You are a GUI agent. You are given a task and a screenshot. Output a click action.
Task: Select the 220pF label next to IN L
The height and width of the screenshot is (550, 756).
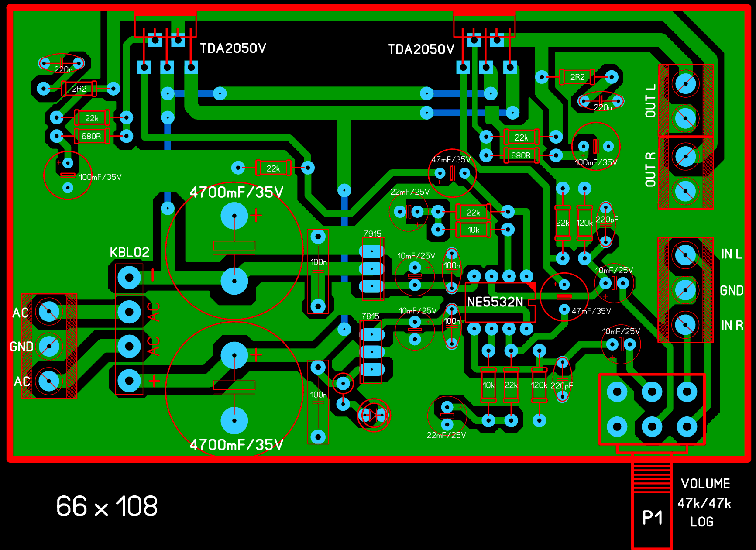(607, 220)
